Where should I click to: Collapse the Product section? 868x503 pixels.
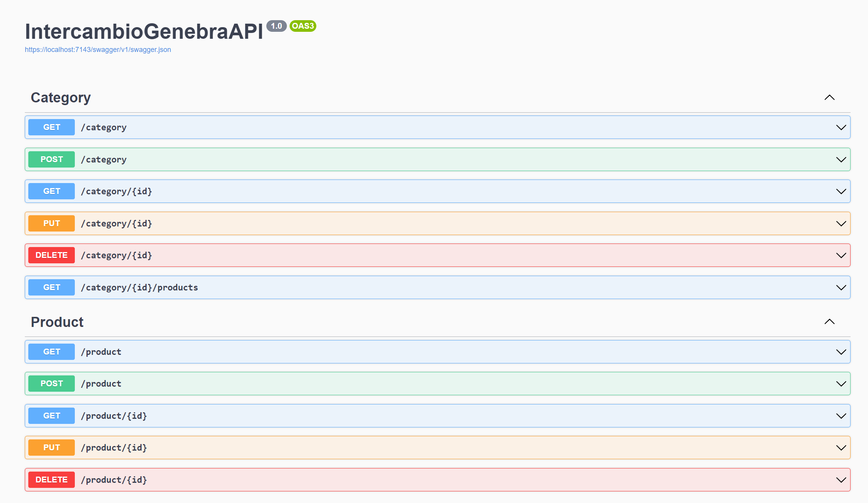point(830,322)
